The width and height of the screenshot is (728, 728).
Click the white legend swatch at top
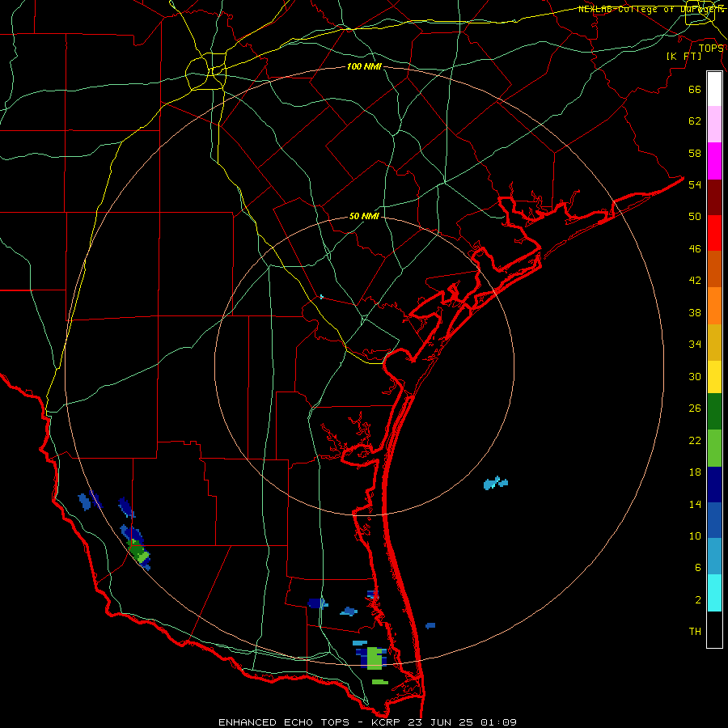tap(714, 89)
